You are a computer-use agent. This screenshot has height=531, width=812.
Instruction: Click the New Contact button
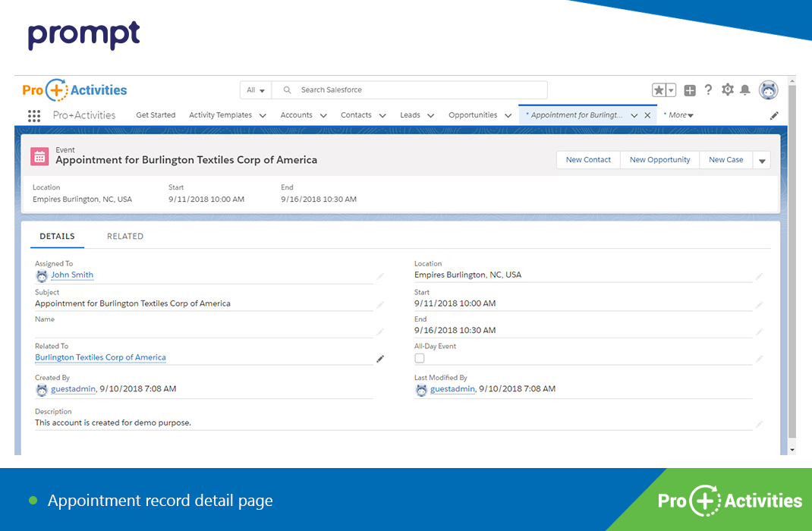tap(588, 159)
